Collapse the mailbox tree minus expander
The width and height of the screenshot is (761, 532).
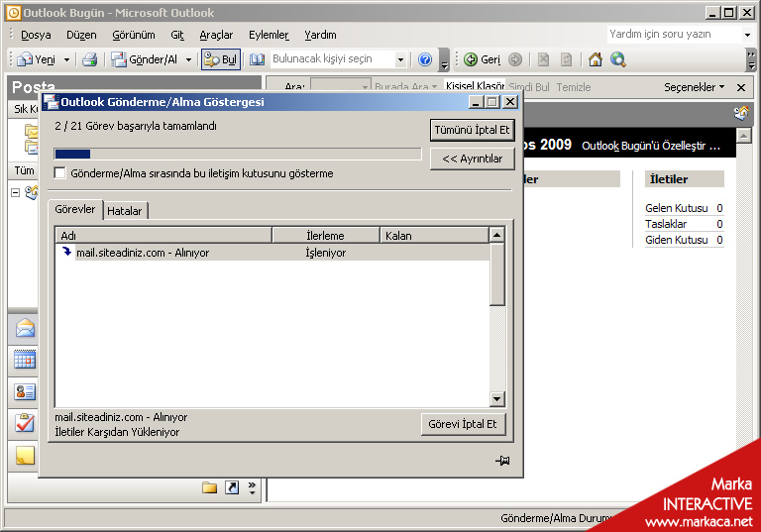pos(16,193)
